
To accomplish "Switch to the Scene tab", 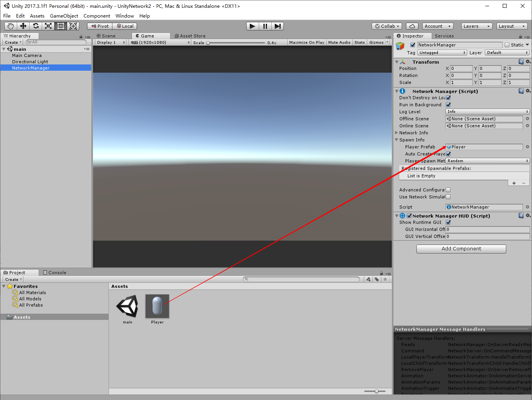I will coord(106,36).
